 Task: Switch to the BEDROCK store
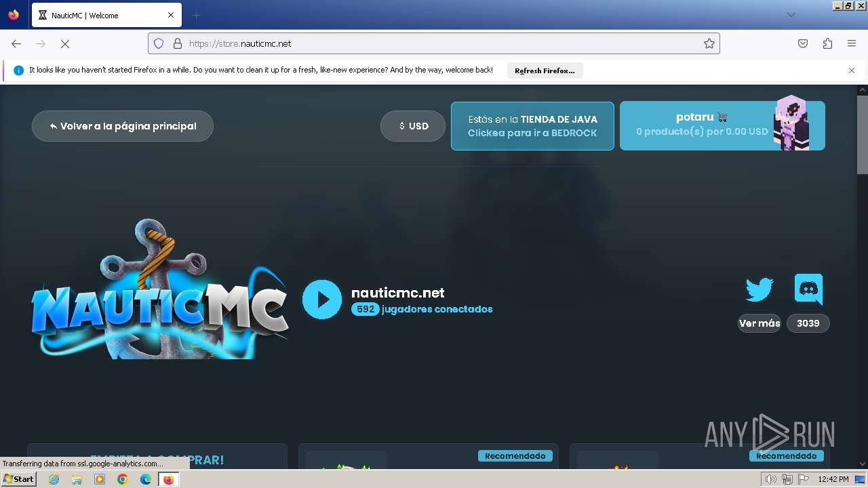click(532, 126)
